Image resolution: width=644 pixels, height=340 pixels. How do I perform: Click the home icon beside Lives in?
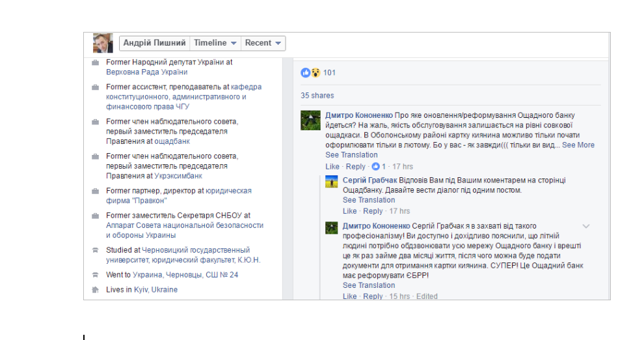(x=95, y=290)
